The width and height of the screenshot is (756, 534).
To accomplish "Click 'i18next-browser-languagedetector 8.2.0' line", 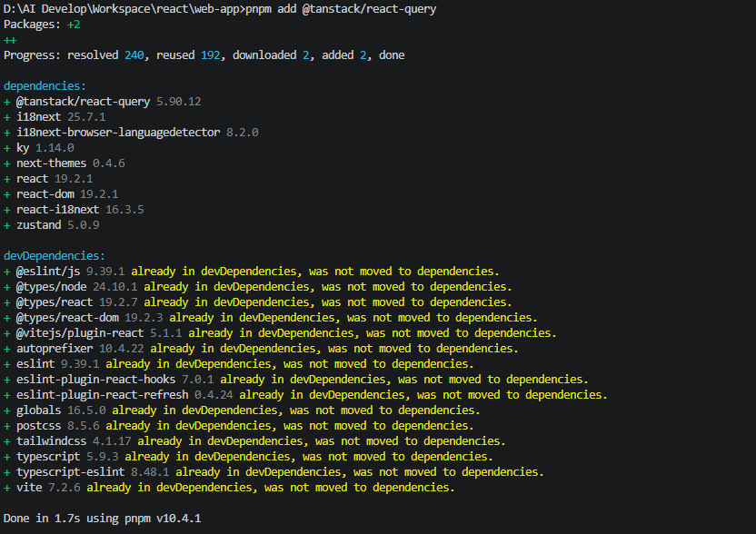I will tap(131, 133).
